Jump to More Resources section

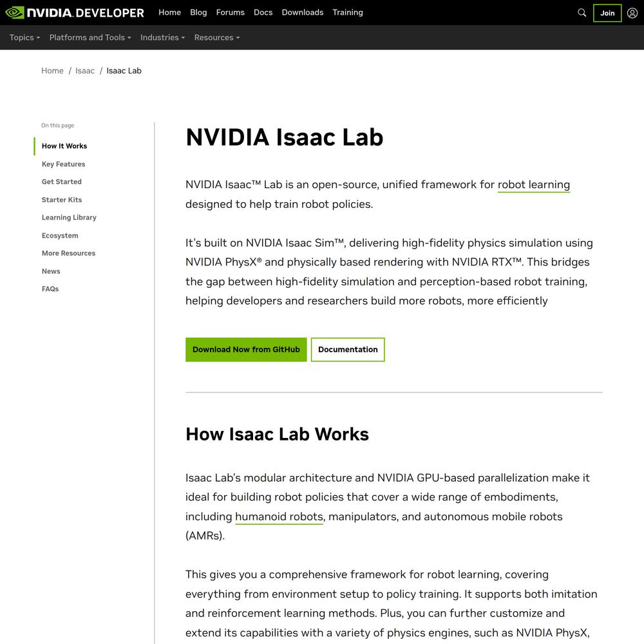(x=68, y=253)
